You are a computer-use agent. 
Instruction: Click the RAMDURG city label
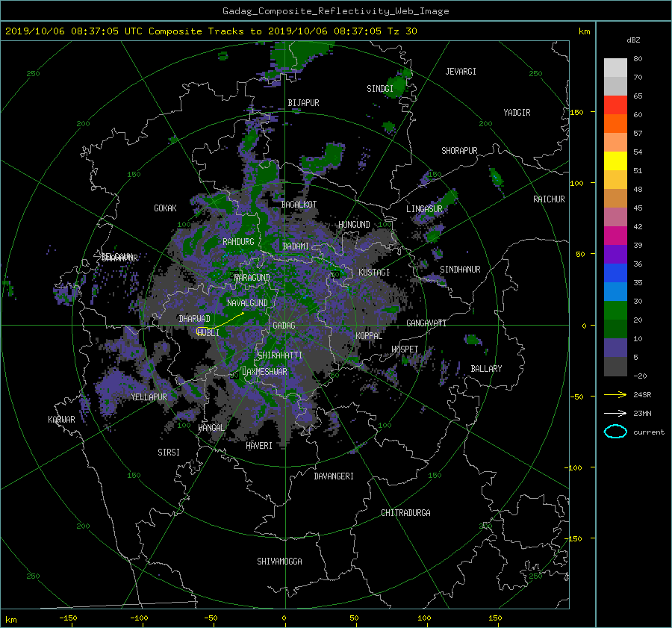tap(238, 242)
